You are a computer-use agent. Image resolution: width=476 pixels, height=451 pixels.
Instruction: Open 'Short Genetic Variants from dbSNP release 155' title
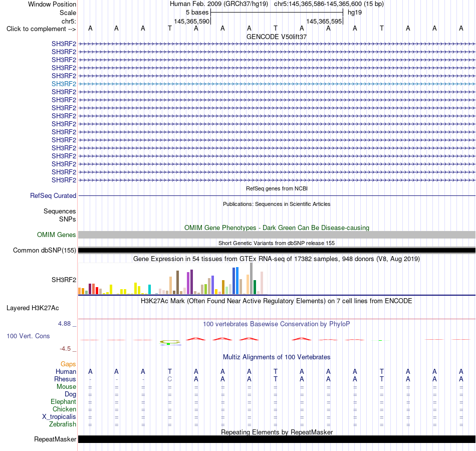point(277,243)
